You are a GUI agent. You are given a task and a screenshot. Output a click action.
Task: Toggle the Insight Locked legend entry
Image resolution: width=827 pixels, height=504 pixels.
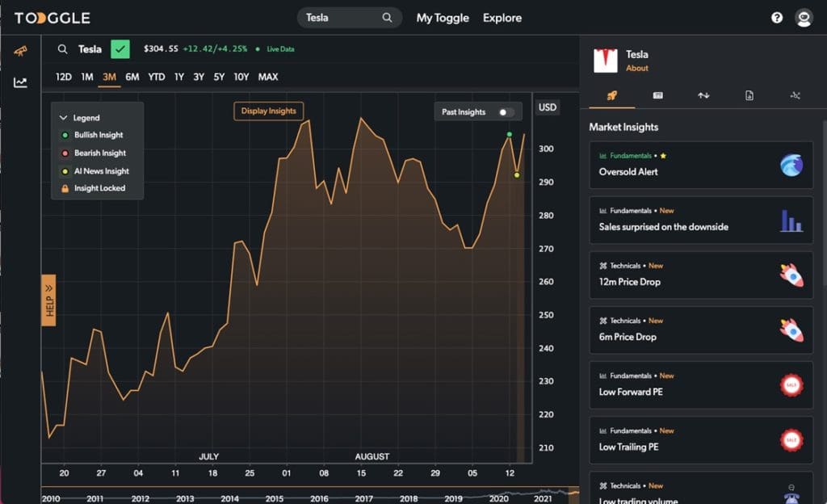94,188
